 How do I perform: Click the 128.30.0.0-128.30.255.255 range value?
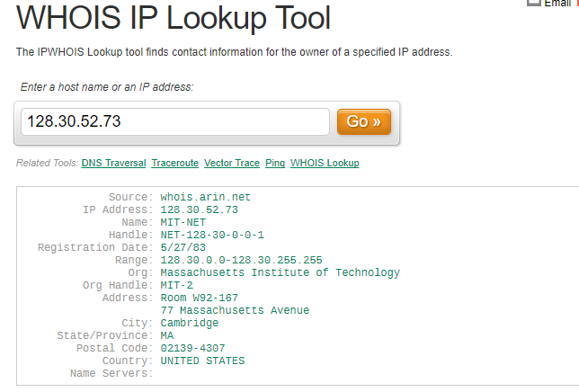point(241,260)
